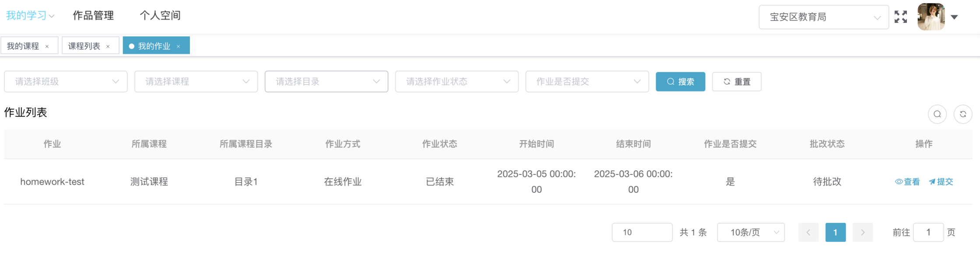This screenshot has height=279, width=980.
Task: Close the 课程列表 tab
Action: 108,46
